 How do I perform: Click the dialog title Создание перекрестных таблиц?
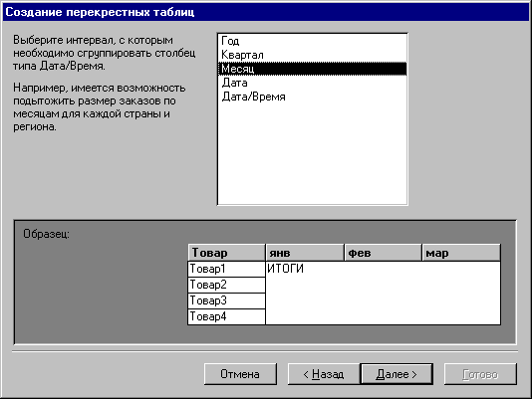tap(100, 12)
